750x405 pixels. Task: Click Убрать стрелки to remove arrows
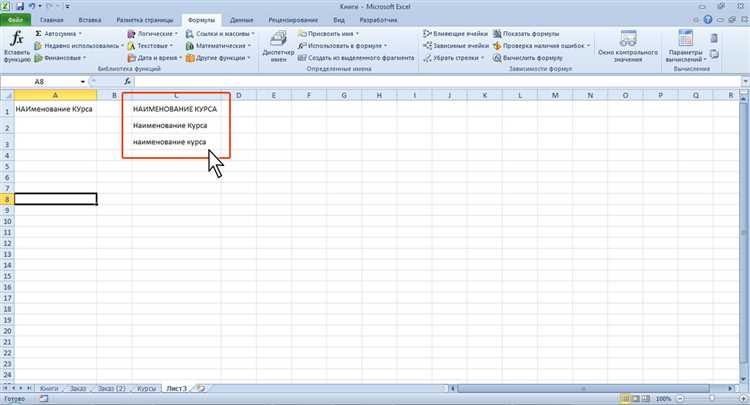coord(453,58)
